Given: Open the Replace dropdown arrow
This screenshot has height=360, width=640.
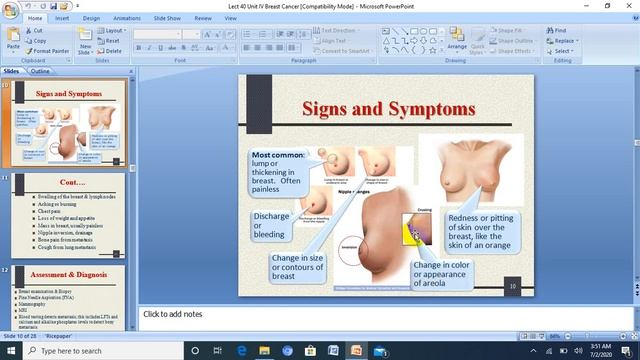Looking at the screenshot, I should (x=578, y=41).
